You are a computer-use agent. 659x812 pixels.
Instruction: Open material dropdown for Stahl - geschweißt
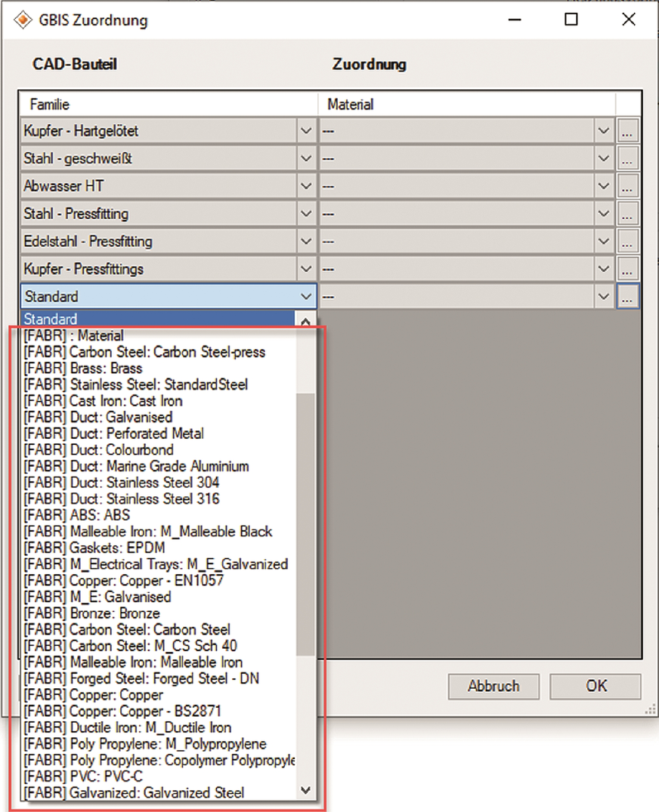pos(604,159)
